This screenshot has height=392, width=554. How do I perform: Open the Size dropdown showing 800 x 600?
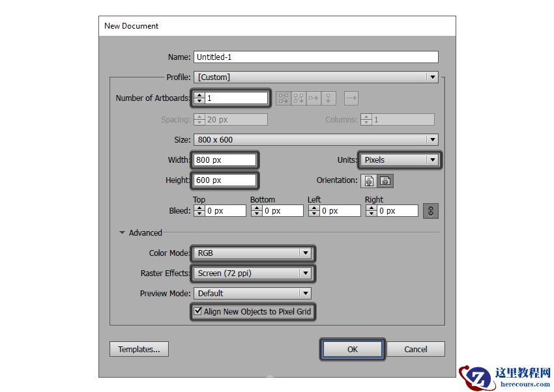[316, 140]
